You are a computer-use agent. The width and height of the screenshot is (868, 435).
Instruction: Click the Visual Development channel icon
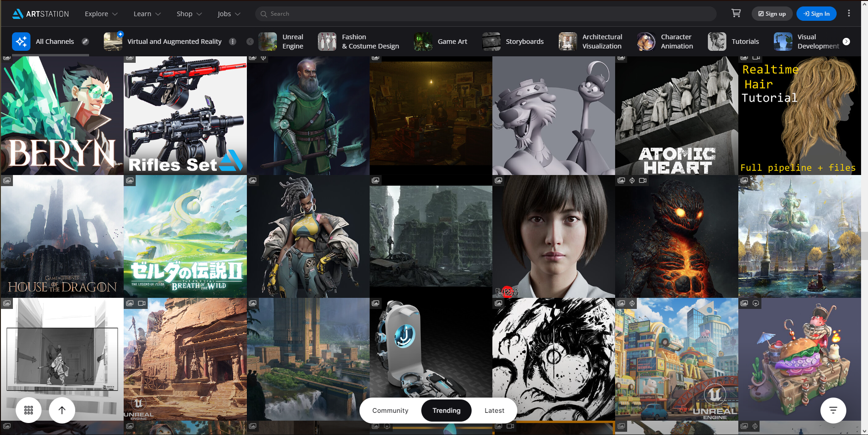point(783,42)
